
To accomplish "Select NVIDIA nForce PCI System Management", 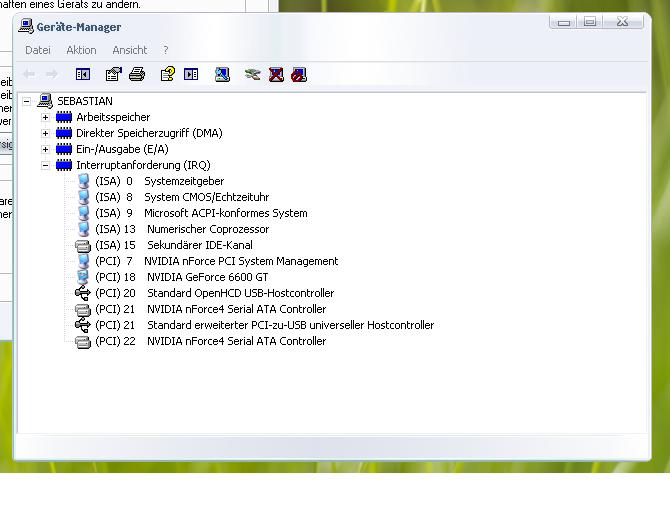I will [x=217, y=261].
